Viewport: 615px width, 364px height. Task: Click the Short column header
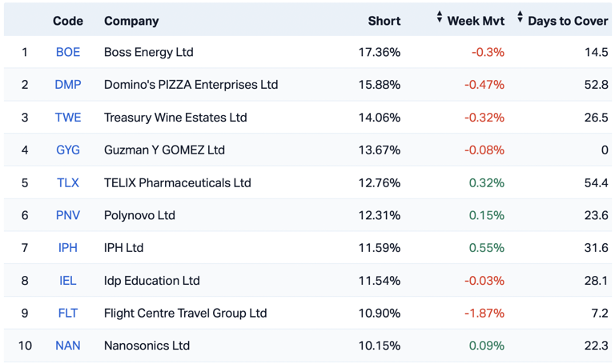pyautogui.click(x=384, y=21)
